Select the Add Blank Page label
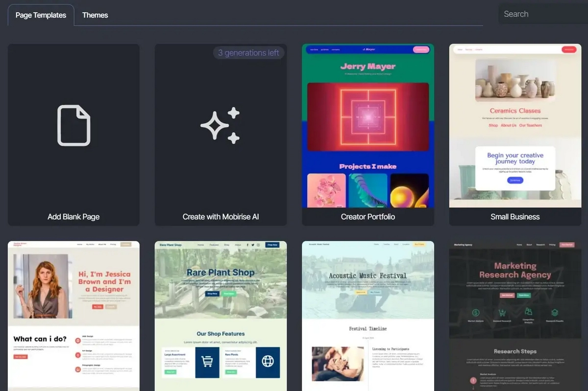The width and height of the screenshot is (588, 391). [x=73, y=217]
